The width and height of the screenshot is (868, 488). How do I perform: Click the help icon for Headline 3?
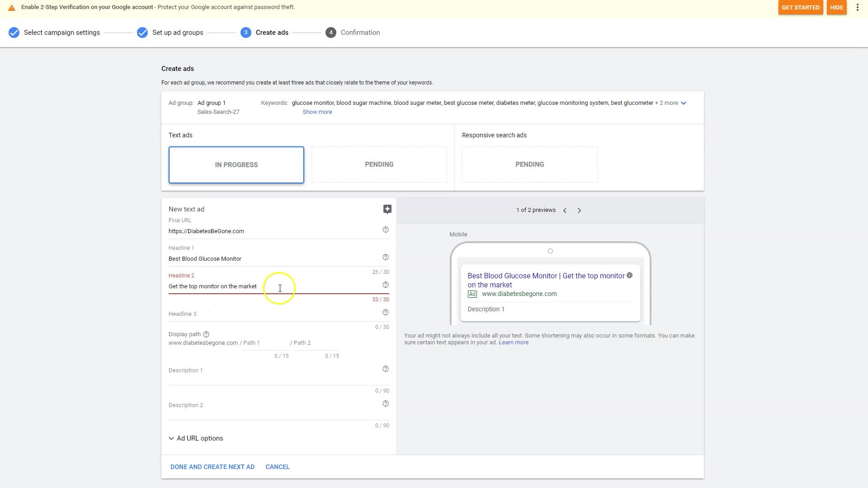pos(386,313)
